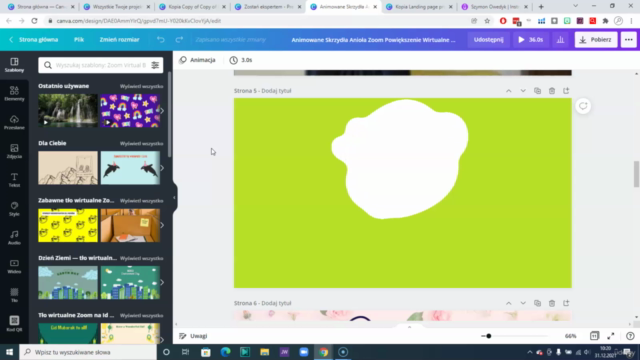640x360 pixels.
Task: Play the 36.0s presentation preview
Action: coord(531,40)
